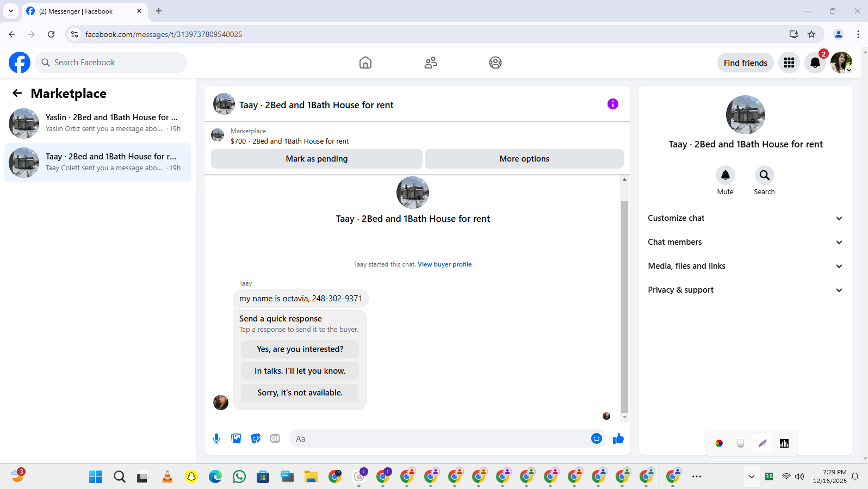Open the Windows Start menu
Image resolution: width=868 pixels, height=489 pixels.
tap(96, 476)
